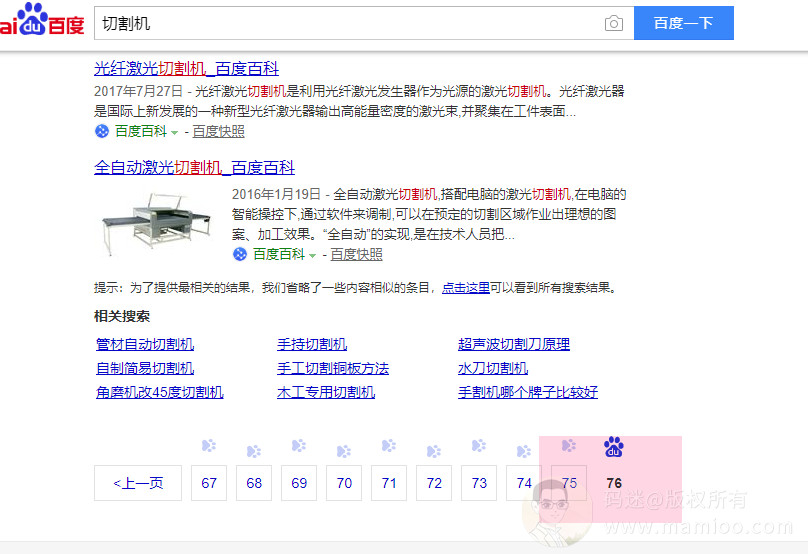Click the paw icon above page 75

569,446
